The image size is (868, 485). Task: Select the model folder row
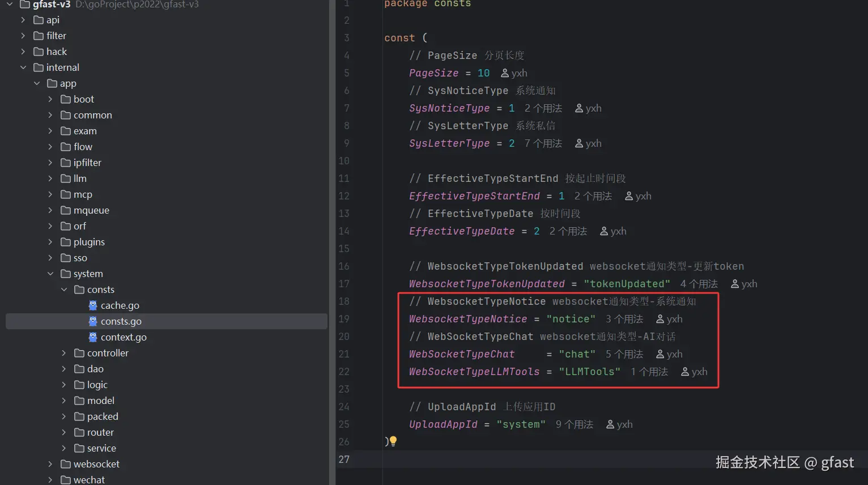coord(167,401)
